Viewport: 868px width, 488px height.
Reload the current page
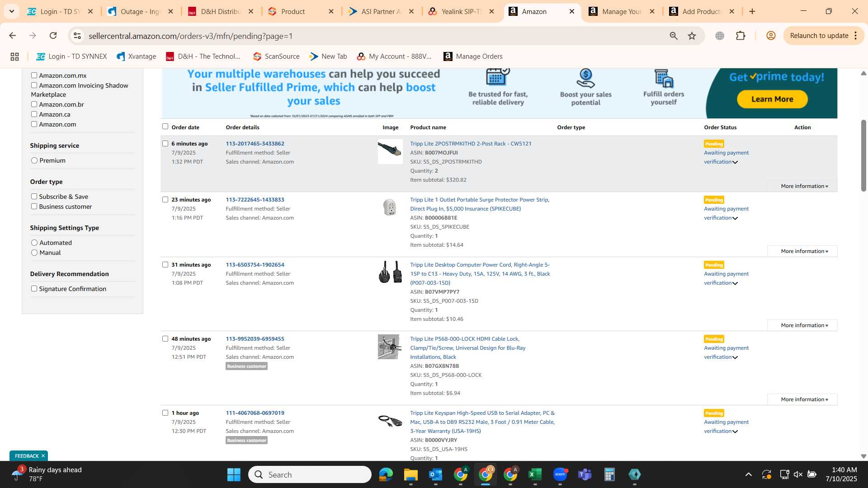53,36
